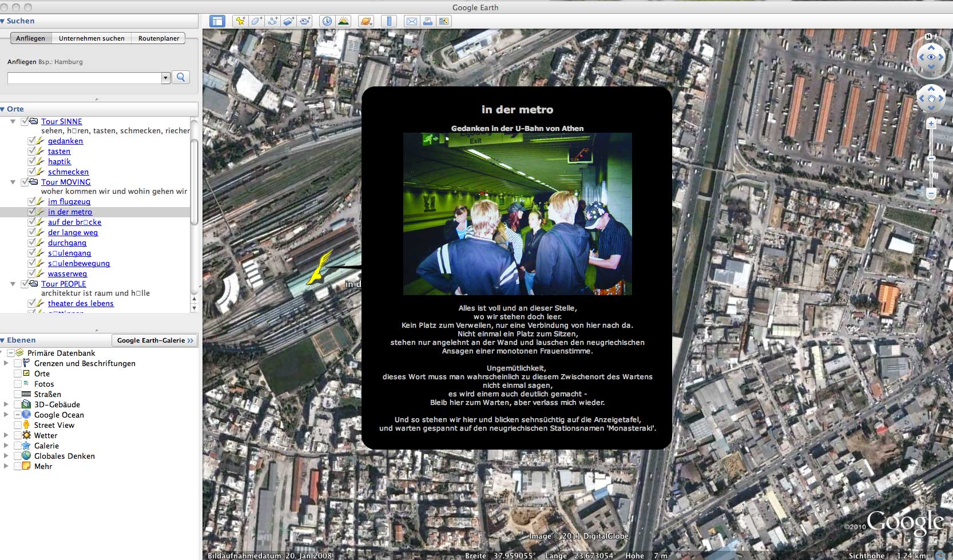
Task: Look right with the look joystick arrow
Action: pyautogui.click(x=942, y=57)
